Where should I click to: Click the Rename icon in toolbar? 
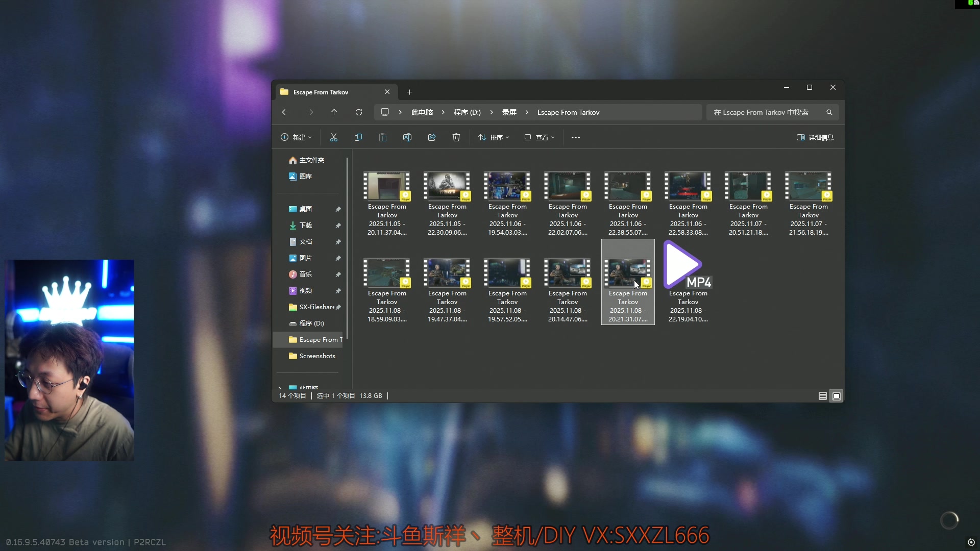(407, 137)
